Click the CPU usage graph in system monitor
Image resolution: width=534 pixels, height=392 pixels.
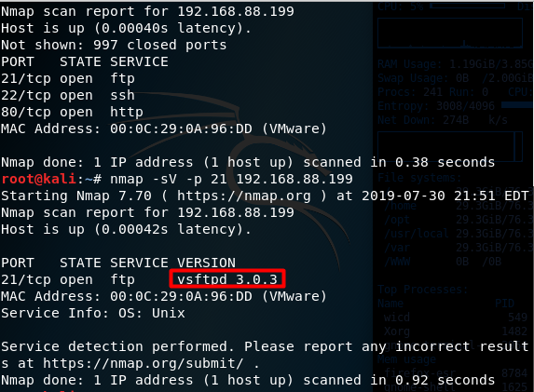tap(450, 33)
